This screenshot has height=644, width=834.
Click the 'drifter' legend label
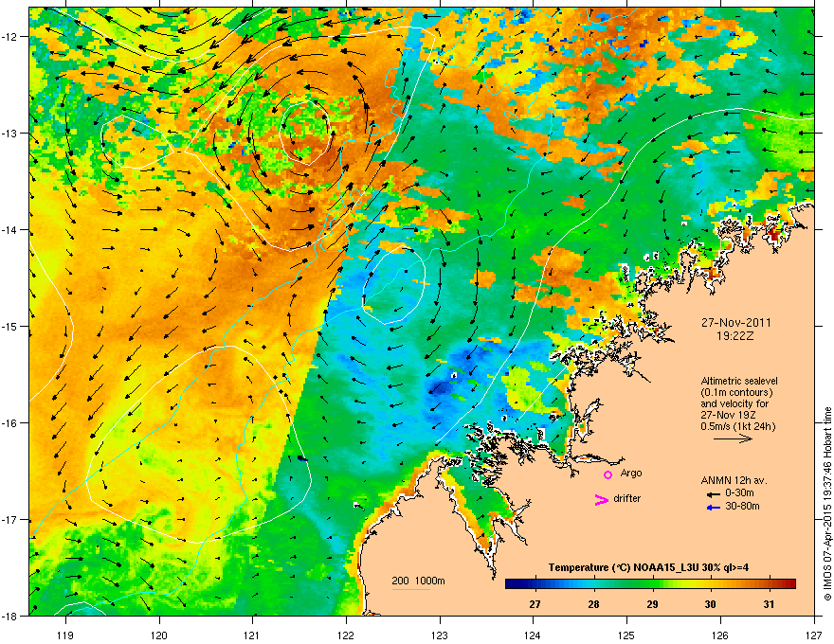(627, 498)
